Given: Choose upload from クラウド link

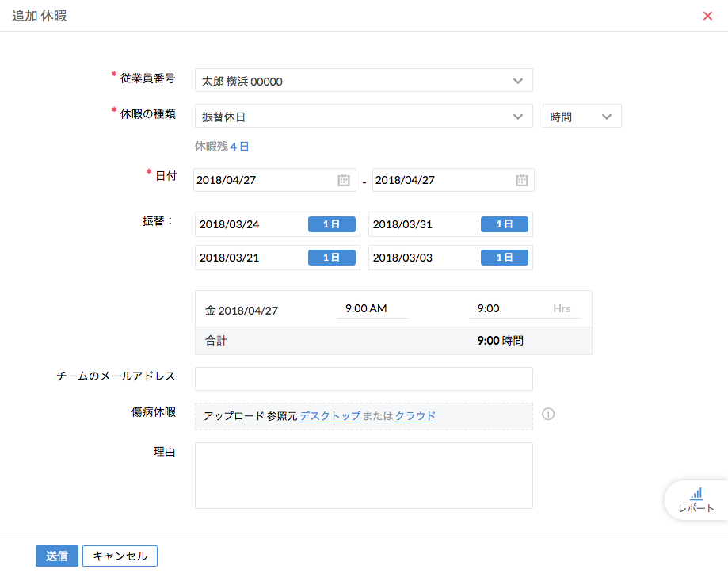Looking at the screenshot, I should pos(415,415).
